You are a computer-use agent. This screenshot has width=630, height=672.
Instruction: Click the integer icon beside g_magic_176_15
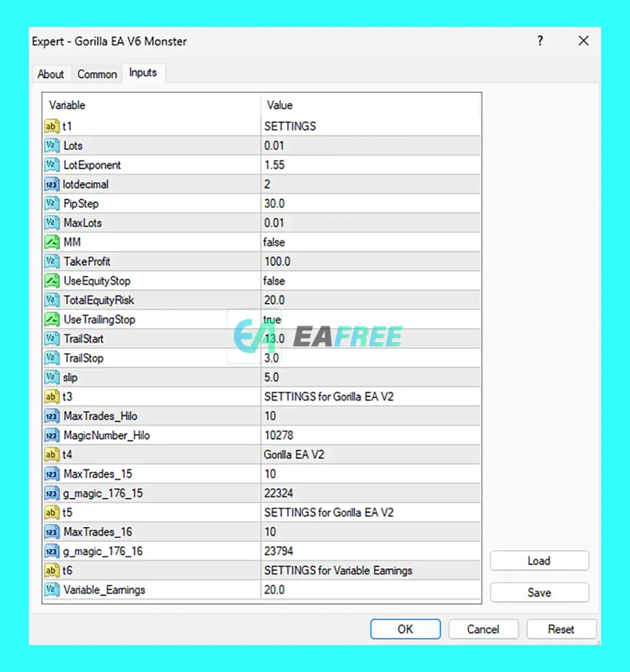tap(51, 493)
